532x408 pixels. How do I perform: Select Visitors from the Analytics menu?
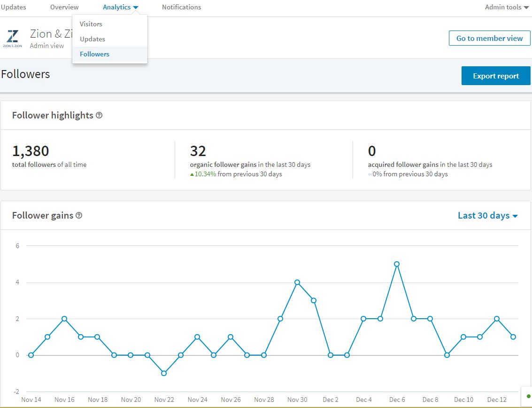pyautogui.click(x=91, y=24)
